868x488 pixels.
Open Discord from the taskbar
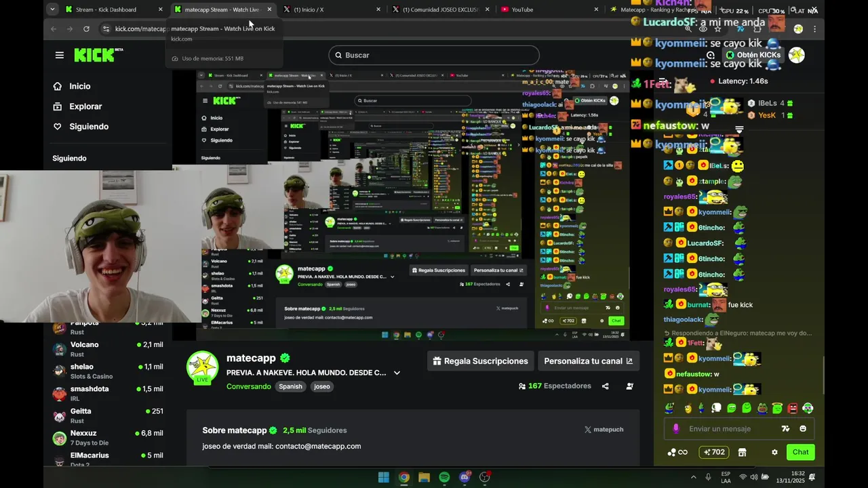pyautogui.click(x=465, y=477)
